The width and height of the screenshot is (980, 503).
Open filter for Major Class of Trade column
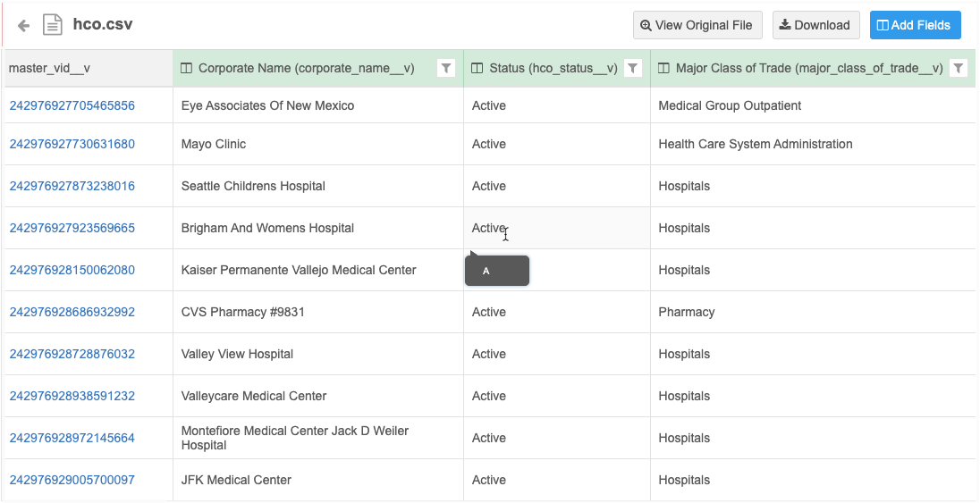tap(958, 68)
